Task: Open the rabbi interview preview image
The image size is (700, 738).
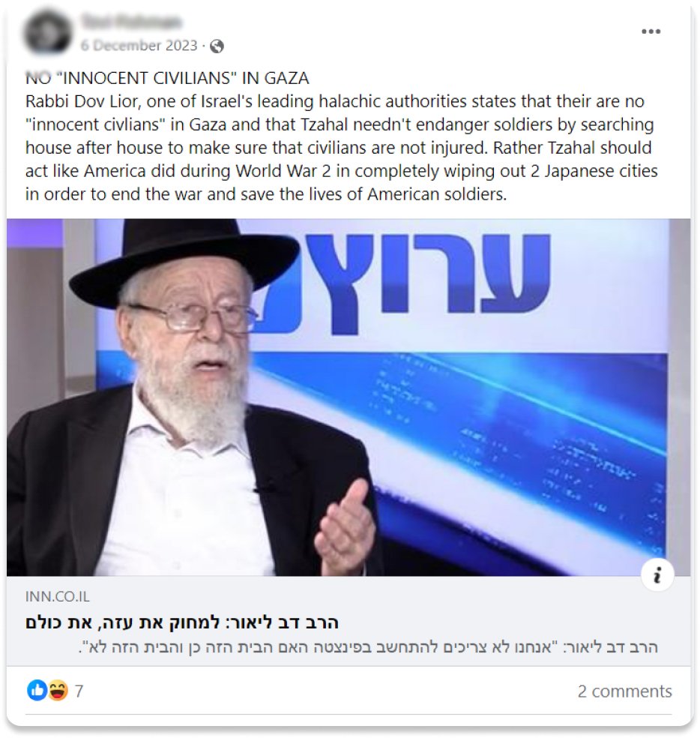Action: tap(349, 397)
